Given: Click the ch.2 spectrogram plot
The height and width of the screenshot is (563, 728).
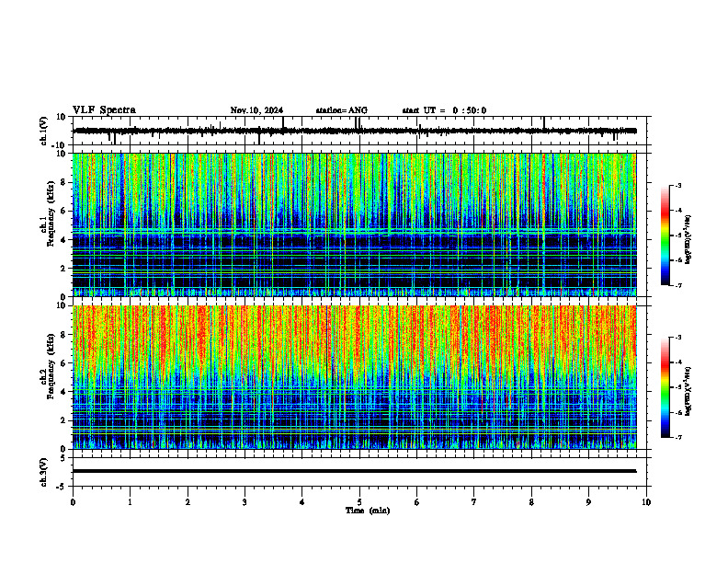Looking at the screenshot, I should coord(354,377).
